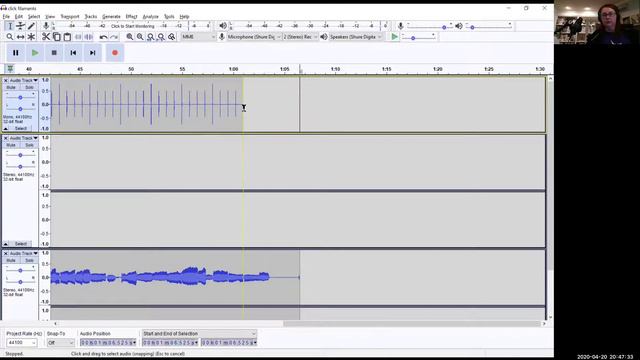Toggle Mute on the third audio track
The image size is (640, 360).
coord(11,260)
